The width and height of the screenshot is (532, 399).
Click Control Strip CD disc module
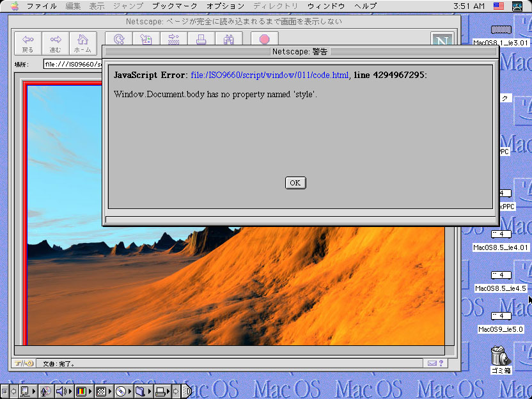point(123,391)
